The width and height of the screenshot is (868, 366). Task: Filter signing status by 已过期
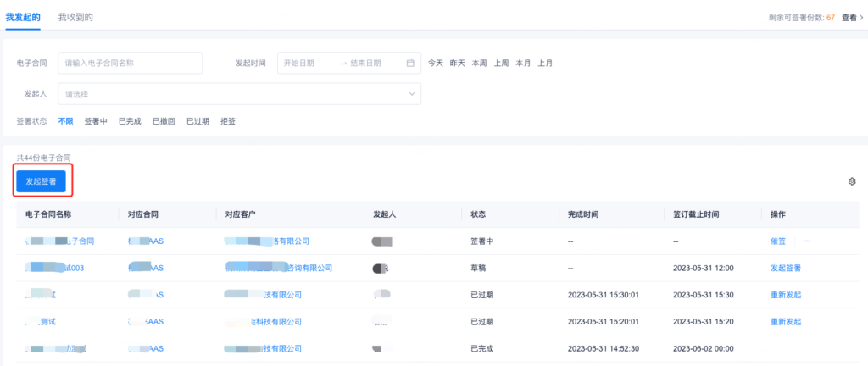pyautogui.click(x=198, y=121)
